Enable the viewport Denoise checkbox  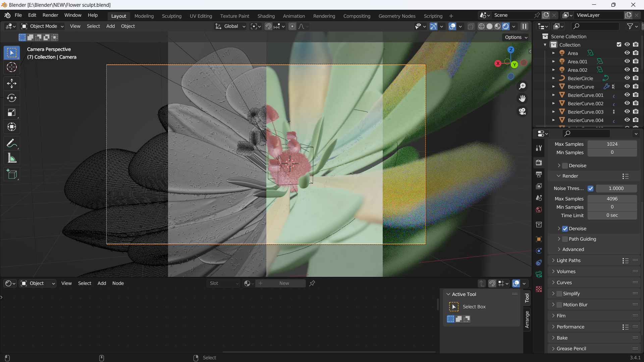pyautogui.click(x=565, y=166)
